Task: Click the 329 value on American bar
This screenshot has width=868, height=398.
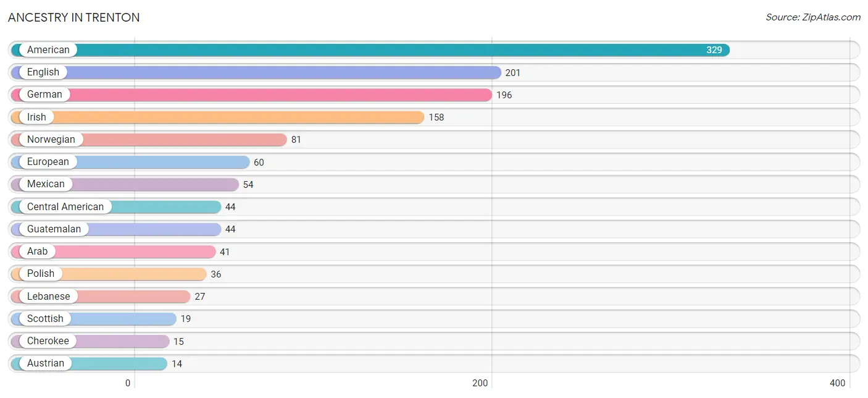Action: [714, 50]
